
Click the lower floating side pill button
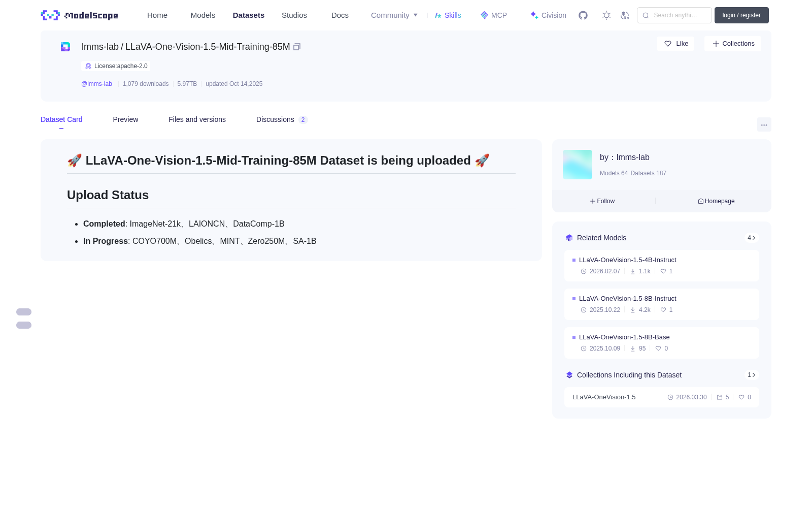pos(24,325)
